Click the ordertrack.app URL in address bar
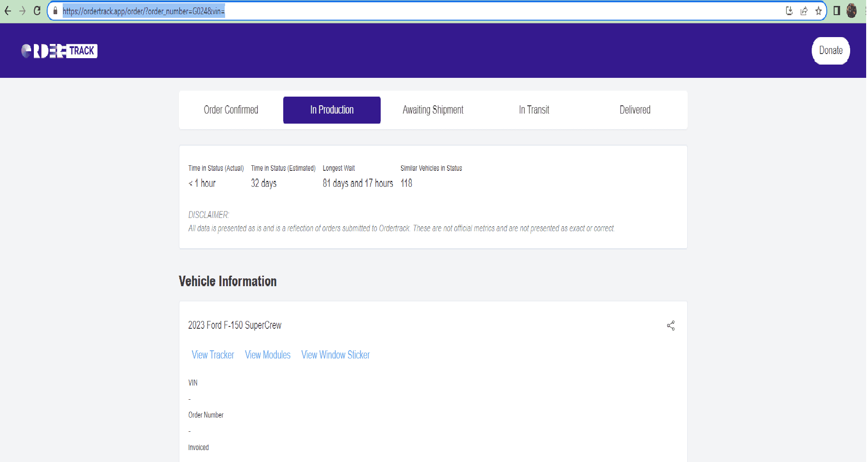 [144, 11]
